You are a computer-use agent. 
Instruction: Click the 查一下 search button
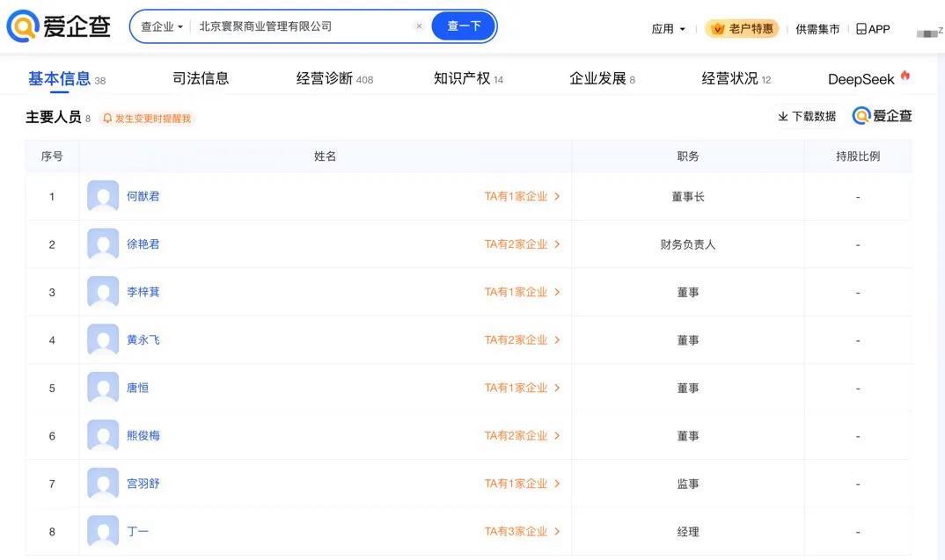pos(464,26)
